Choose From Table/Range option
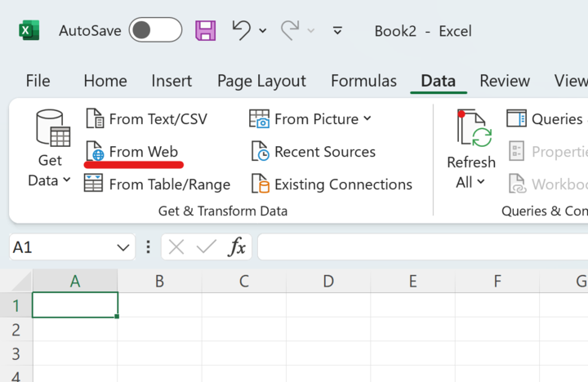 pyautogui.click(x=158, y=184)
